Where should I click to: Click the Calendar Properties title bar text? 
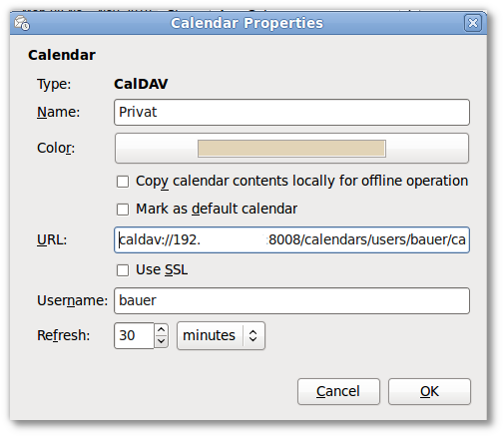coord(247,23)
